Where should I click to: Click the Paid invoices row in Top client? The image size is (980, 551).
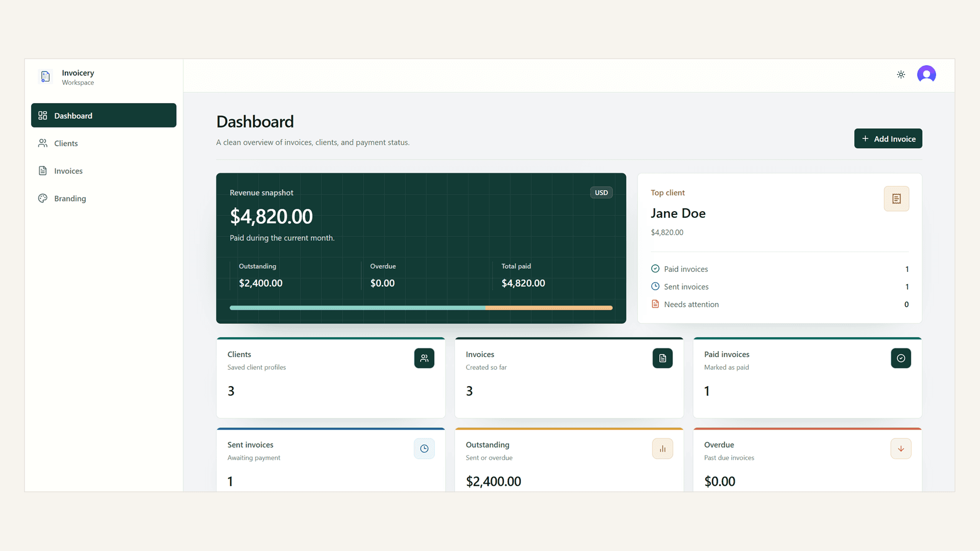pyautogui.click(x=779, y=269)
